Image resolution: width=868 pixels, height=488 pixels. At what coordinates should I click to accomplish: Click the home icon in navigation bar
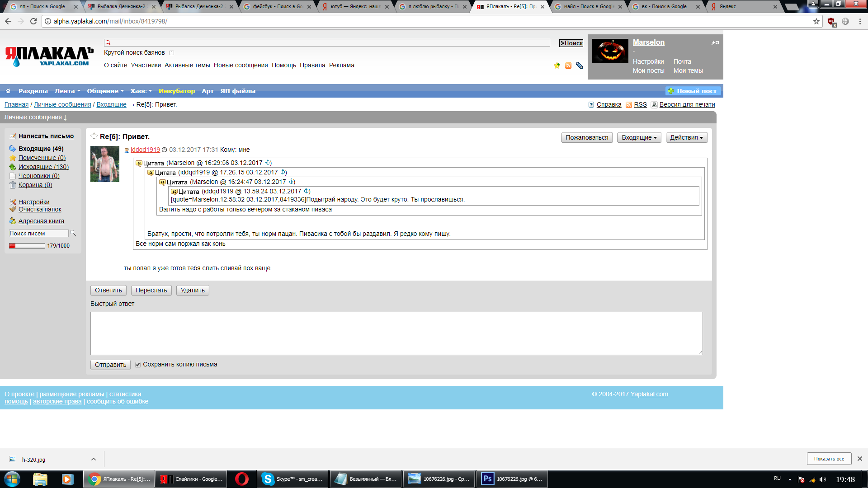coord(8,91)
